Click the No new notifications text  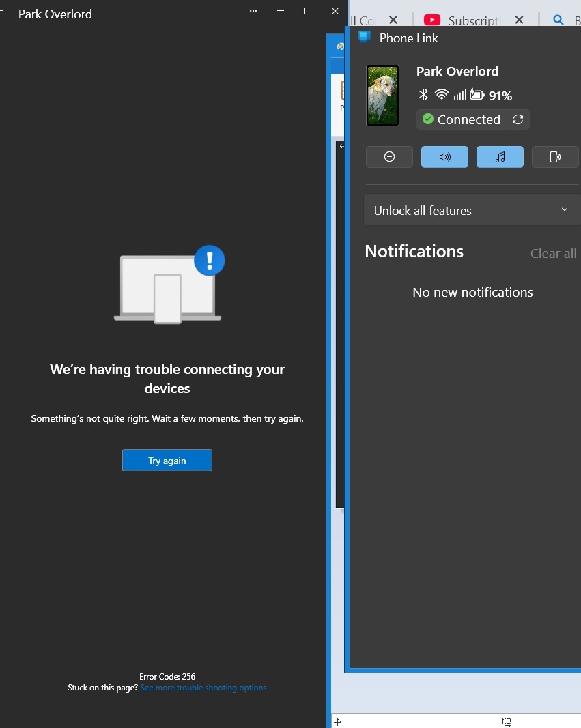coord(472,292)
